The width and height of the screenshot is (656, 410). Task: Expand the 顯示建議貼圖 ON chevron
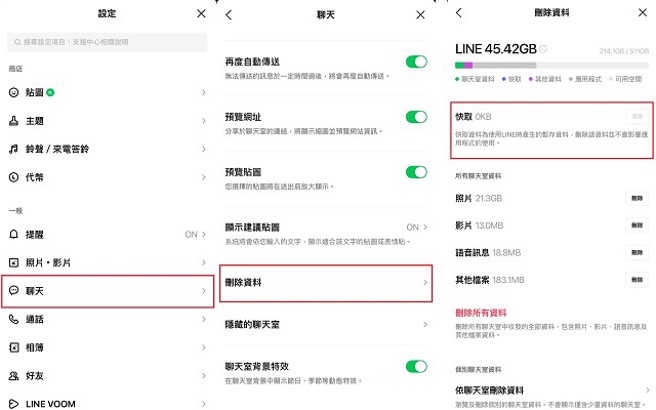pyautogui.click(x=425, y=227)
